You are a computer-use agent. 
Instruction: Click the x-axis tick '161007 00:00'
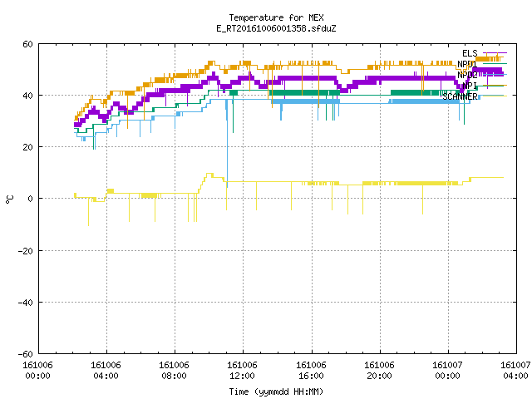tap(447, 371)
